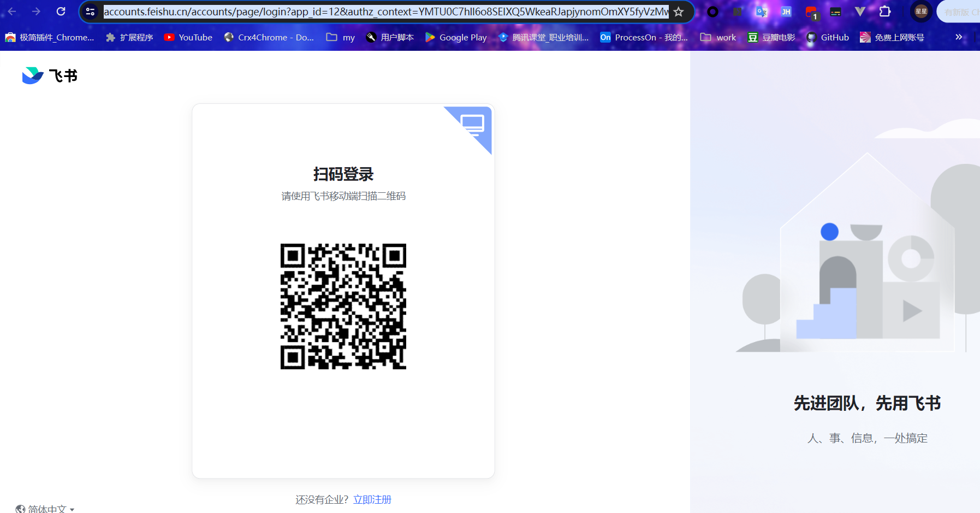980x513 pixels.
Task: Bookmark this page with the star icon
Action: tap(679, 11)
